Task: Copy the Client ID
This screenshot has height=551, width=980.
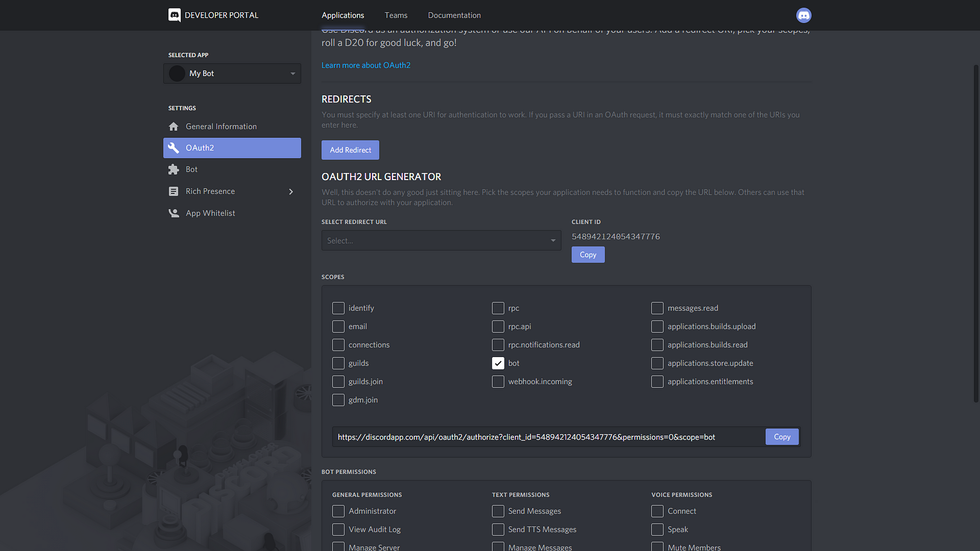Action: pos(588,255)
